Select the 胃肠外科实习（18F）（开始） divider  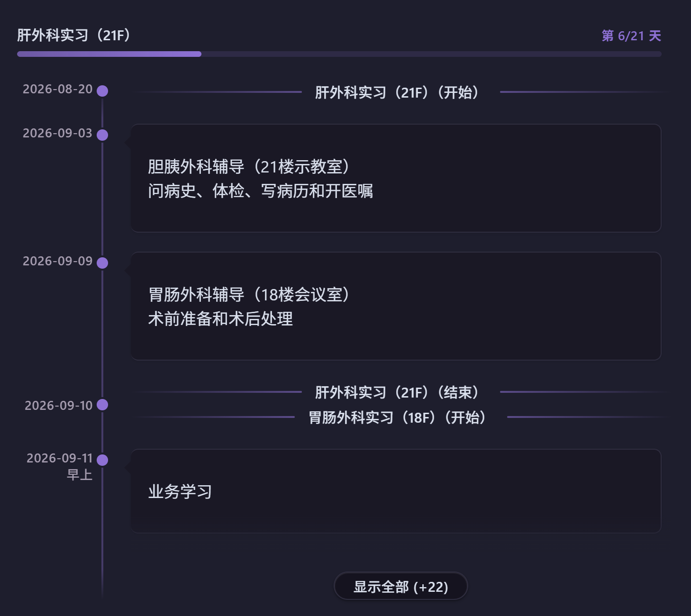coord(397,417)
